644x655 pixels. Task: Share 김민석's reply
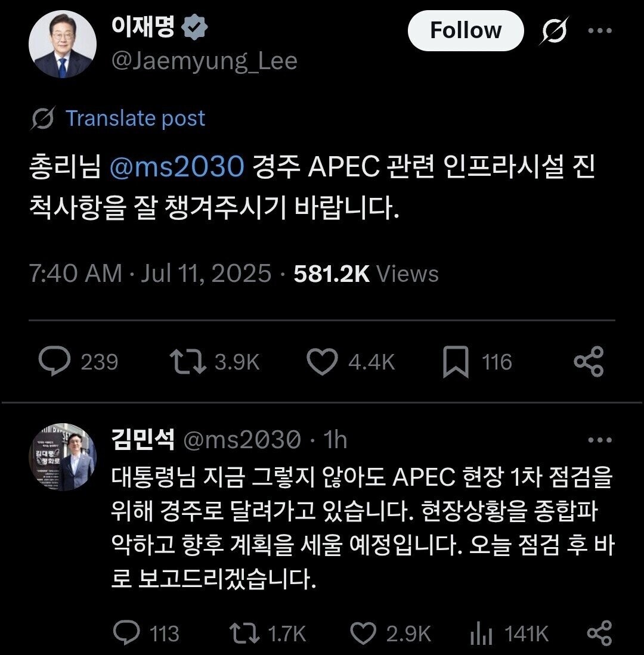599,633
